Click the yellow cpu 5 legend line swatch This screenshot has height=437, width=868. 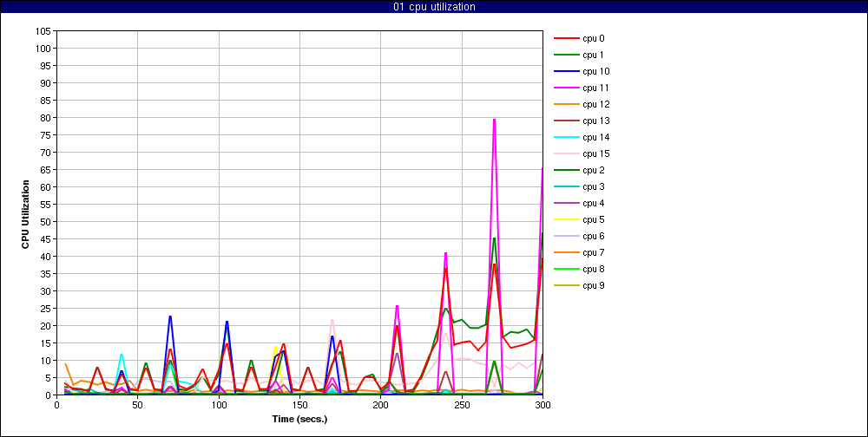(x=566, y=219)
